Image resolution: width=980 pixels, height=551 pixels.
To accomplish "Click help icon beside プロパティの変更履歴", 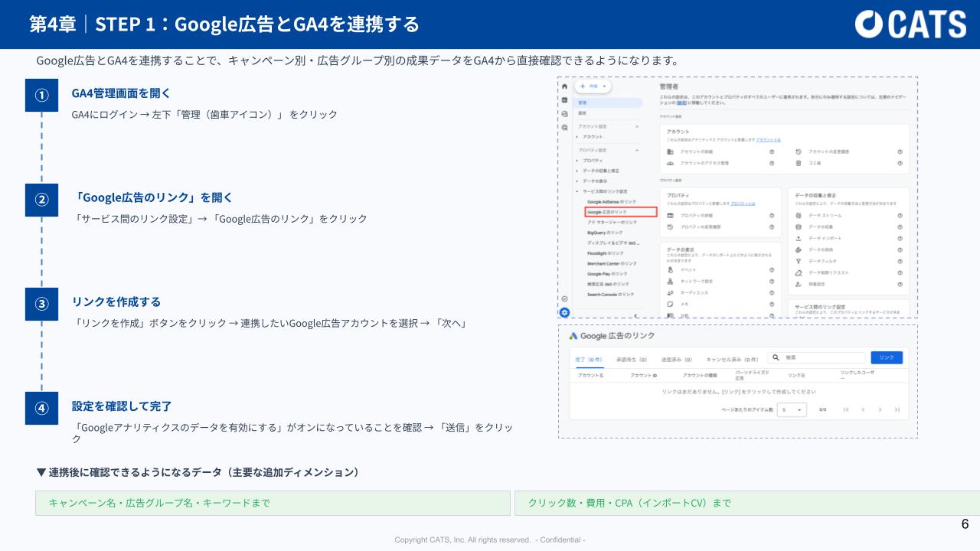I will tap(772, 227).
